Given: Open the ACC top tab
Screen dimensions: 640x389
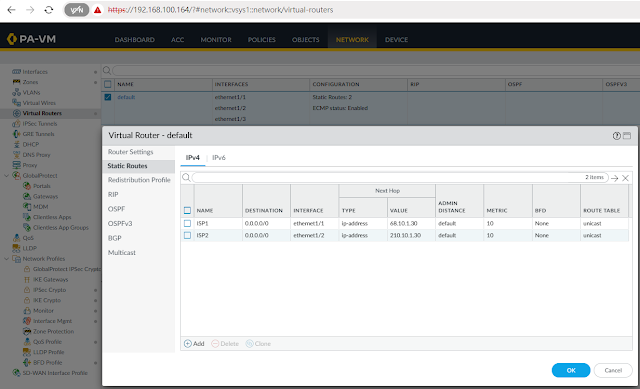Looking at the screenshot, I should 178,40.
